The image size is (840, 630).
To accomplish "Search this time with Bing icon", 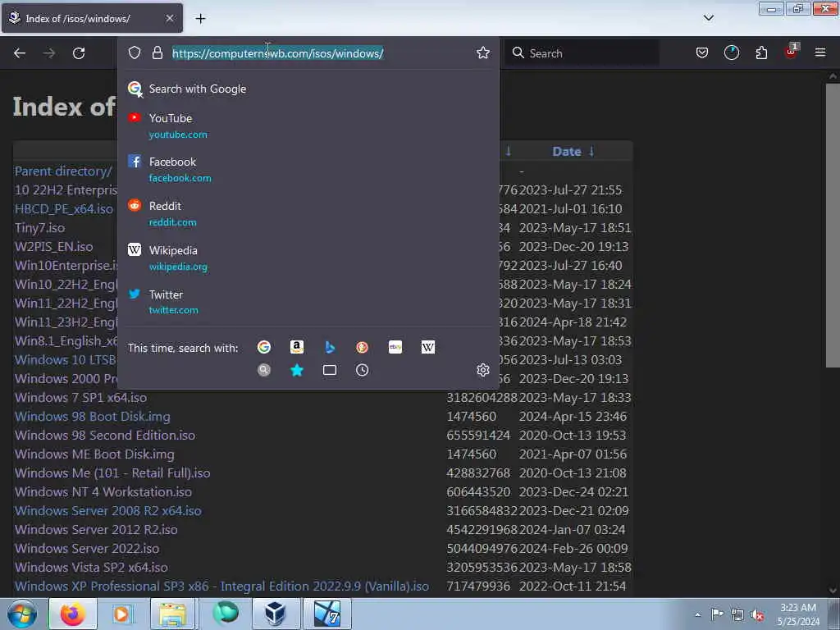I will click(330, 347).
